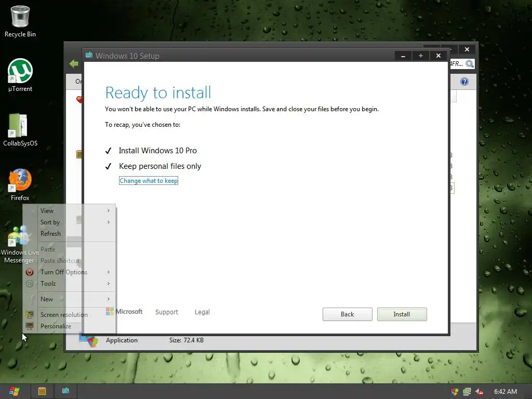Click the New submenu arrow
This screenshot has height=399, width=532.
109,299
